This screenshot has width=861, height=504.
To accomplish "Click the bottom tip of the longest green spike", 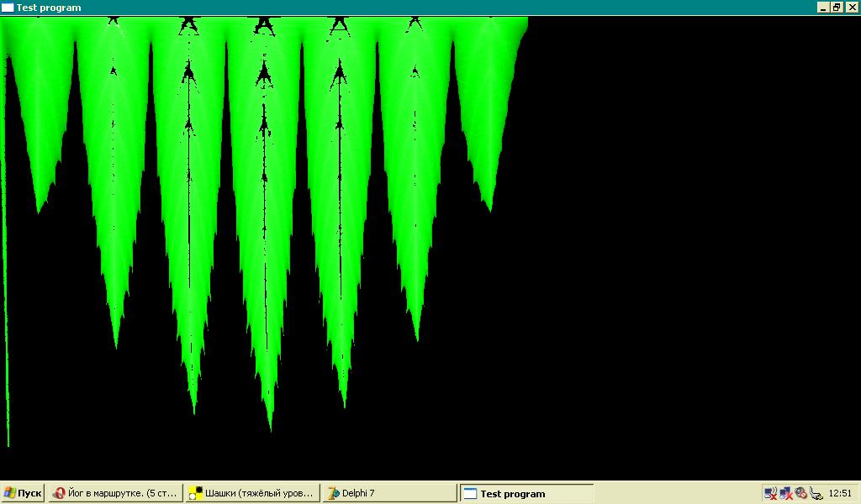I will coord(270,428).
